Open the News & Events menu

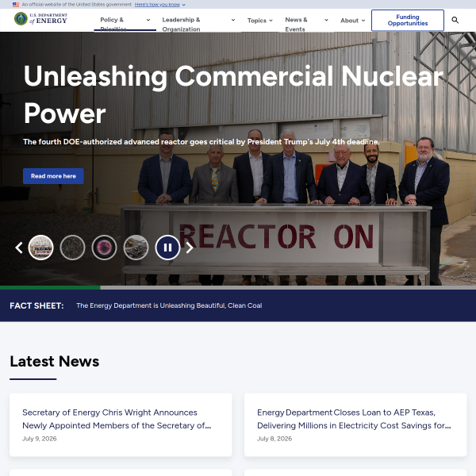click(306, 20)
